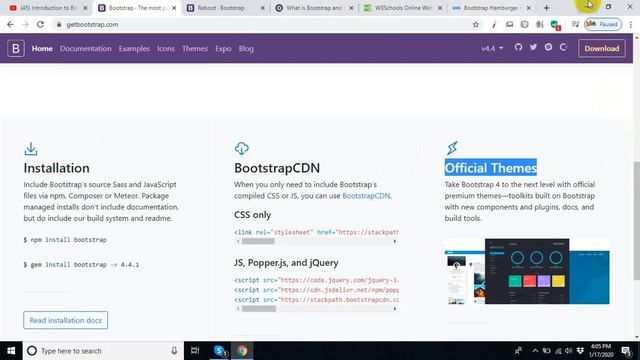
Task: Open the Expo nav item
Action: coord(223,48)
